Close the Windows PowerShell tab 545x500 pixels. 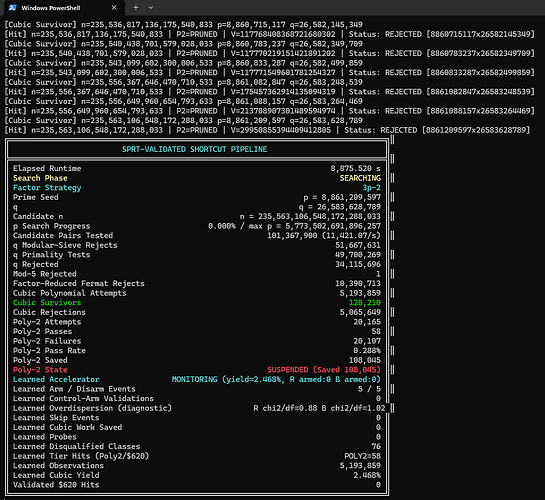click(x=114, y=8)
